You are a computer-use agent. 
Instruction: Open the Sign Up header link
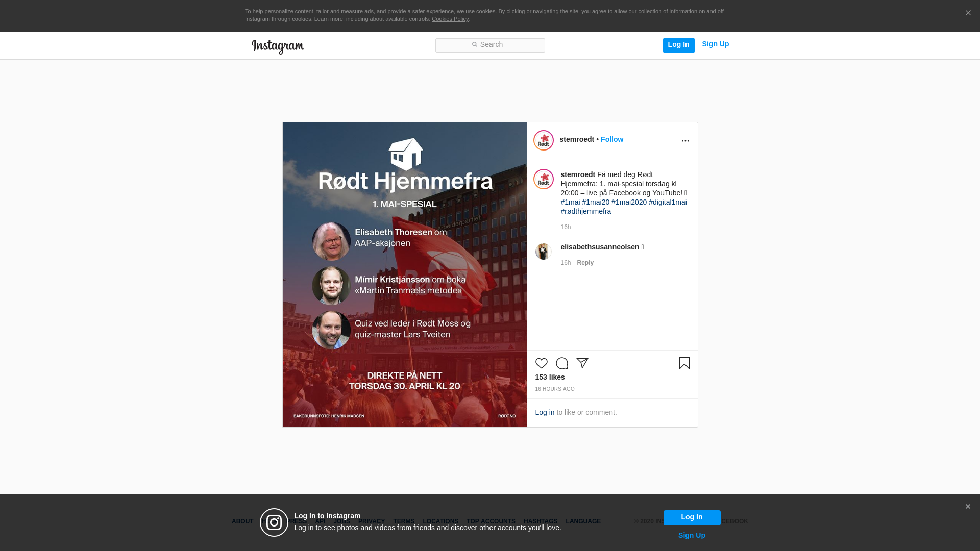coord(715,44)
